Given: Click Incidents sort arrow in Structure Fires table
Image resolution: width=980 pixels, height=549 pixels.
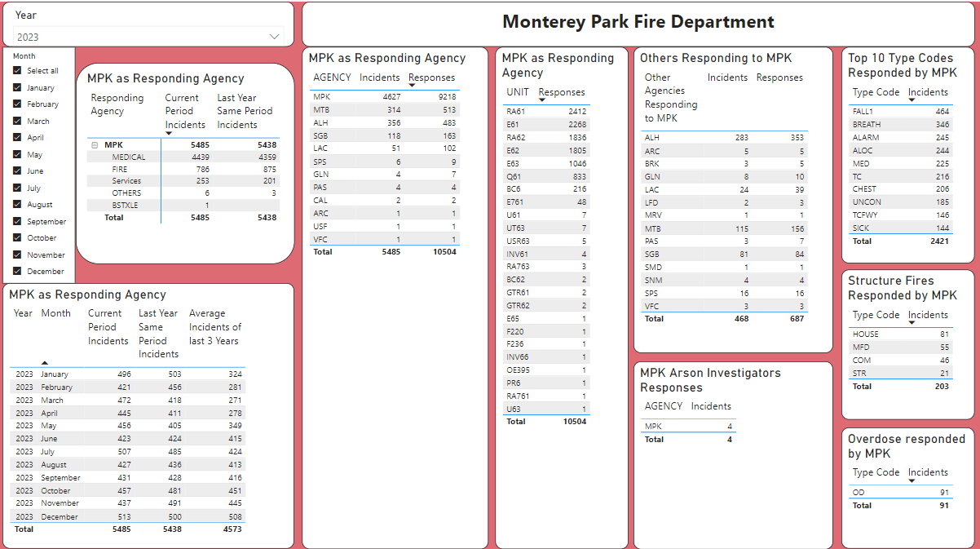Looking at the screenshot, I should tap(911, 322).
